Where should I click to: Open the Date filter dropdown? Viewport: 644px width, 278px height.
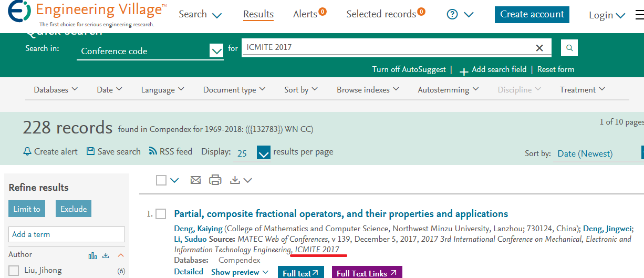click(109, 90)
